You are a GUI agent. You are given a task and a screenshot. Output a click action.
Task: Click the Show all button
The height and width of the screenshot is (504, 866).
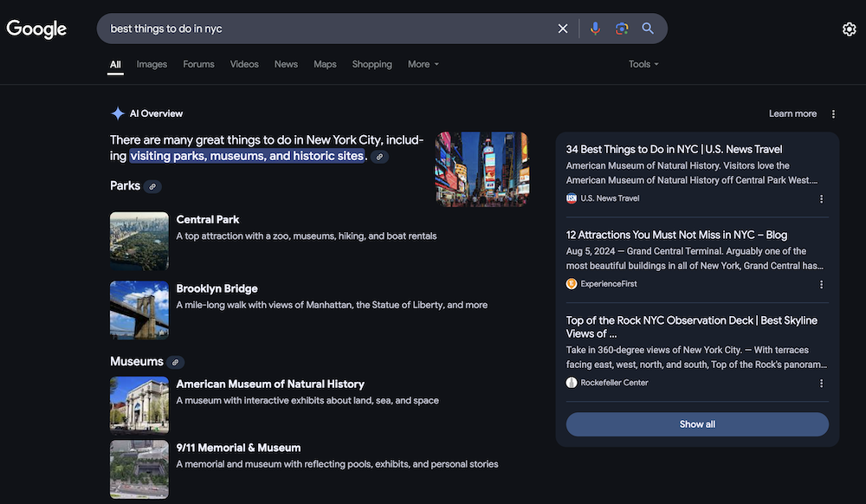coord(697,424)
